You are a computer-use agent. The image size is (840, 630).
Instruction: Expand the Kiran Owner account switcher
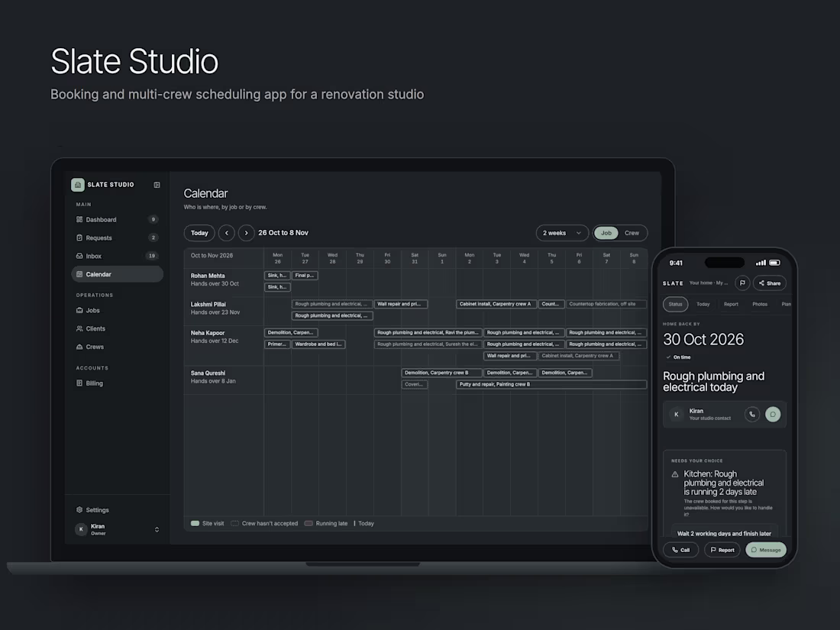(157, 529)
